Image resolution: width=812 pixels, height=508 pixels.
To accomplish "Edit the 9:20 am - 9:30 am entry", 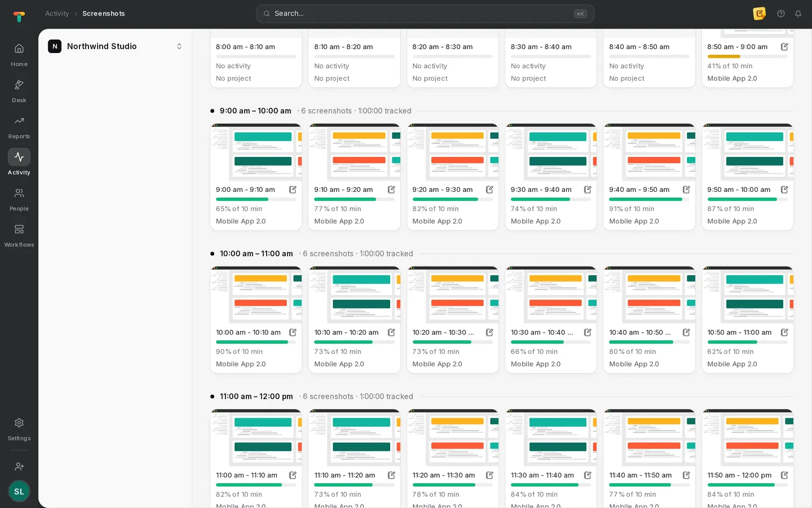I will tap(489, 190).
